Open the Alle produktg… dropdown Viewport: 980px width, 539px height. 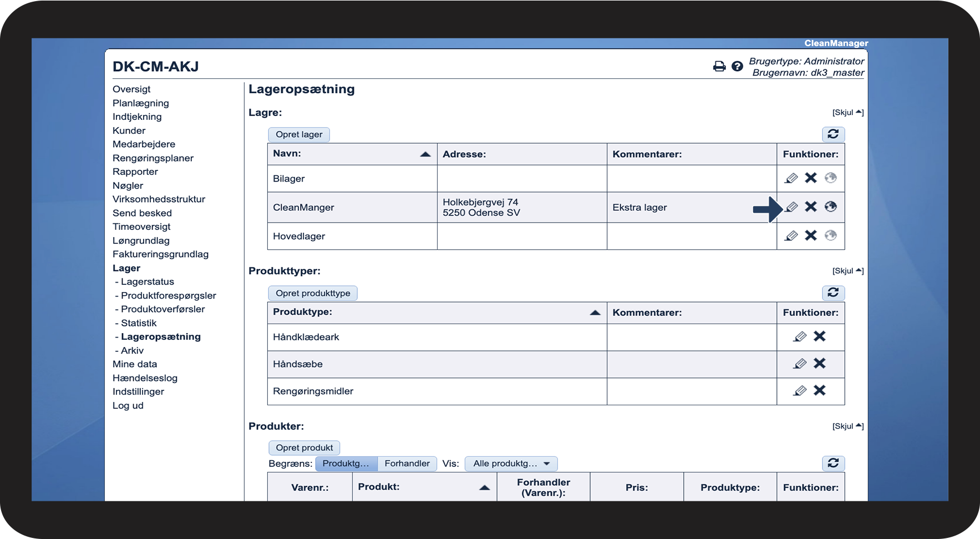pyautogui.click(x=511, y=464)
